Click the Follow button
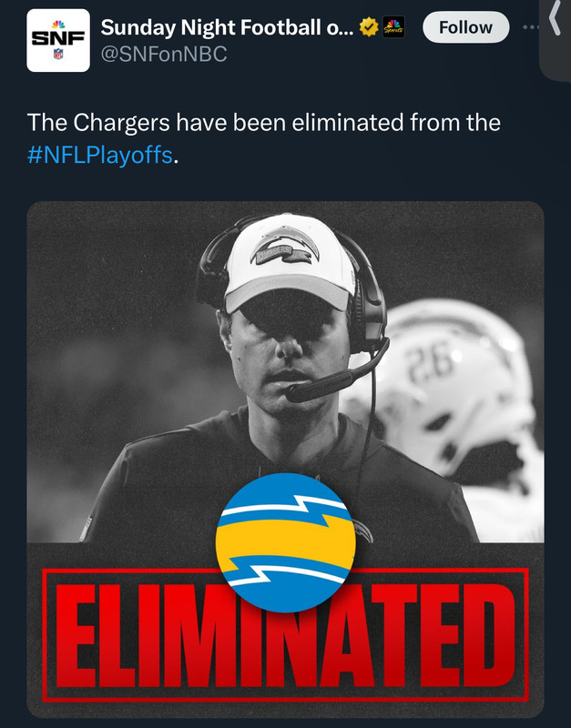Image resolution: width=571 pixels, height=728 pixels. (x=465, y=27)
